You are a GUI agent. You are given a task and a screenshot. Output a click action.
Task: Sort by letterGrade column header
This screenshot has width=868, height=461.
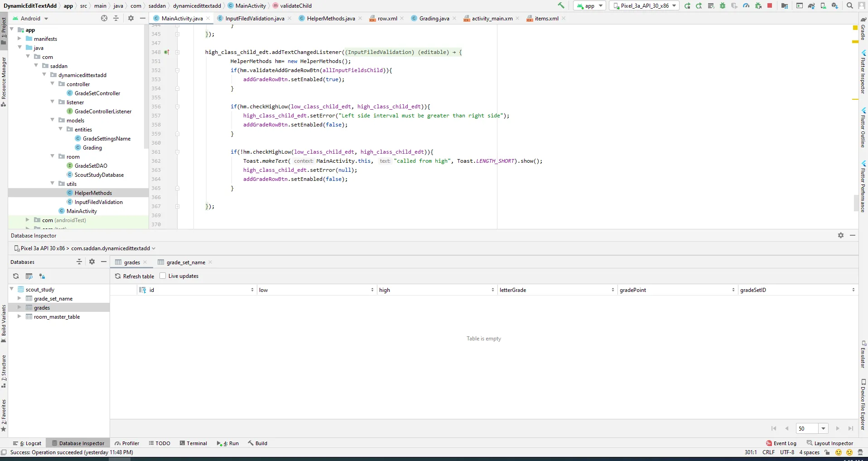coord(557,290)
